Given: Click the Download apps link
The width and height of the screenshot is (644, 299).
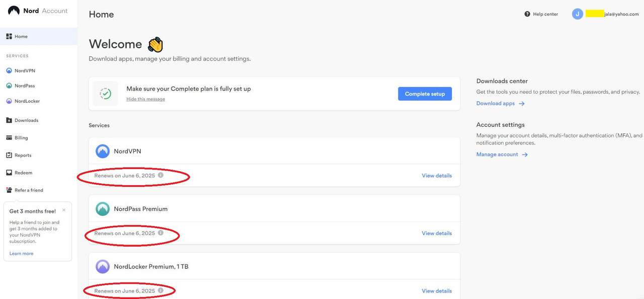Looking at the screenshot, I should tap(496, 104).
